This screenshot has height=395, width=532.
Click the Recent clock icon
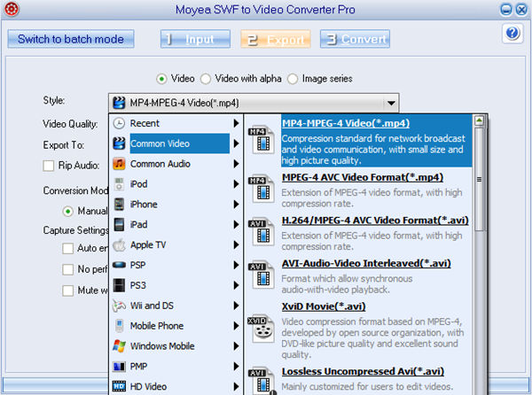click(119, 123)
